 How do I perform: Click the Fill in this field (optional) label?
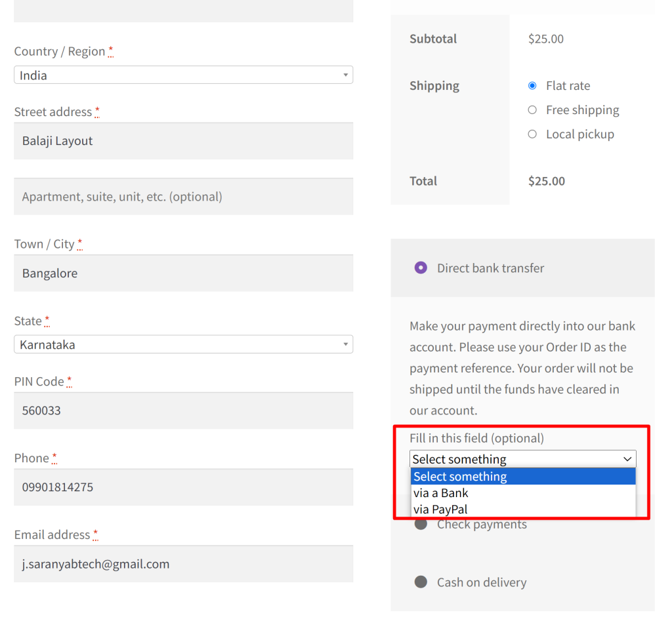pyautogui.click(x=476, y=438)
